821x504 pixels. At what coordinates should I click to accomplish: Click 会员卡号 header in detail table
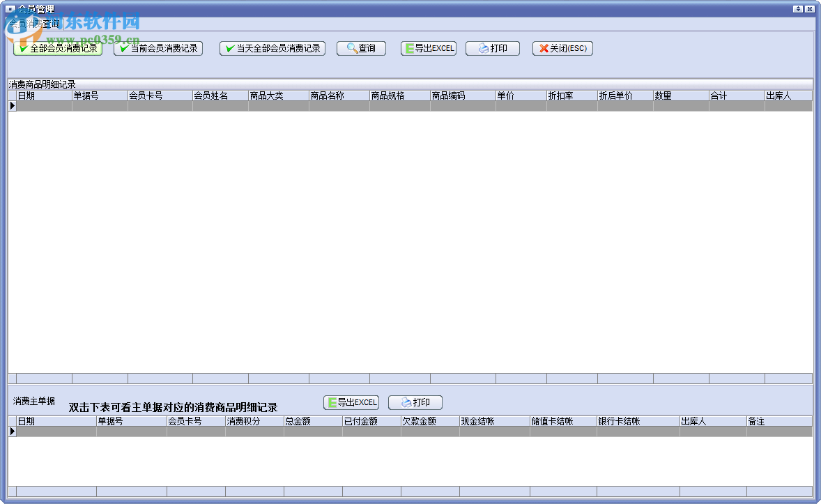[x=160, y=96]
